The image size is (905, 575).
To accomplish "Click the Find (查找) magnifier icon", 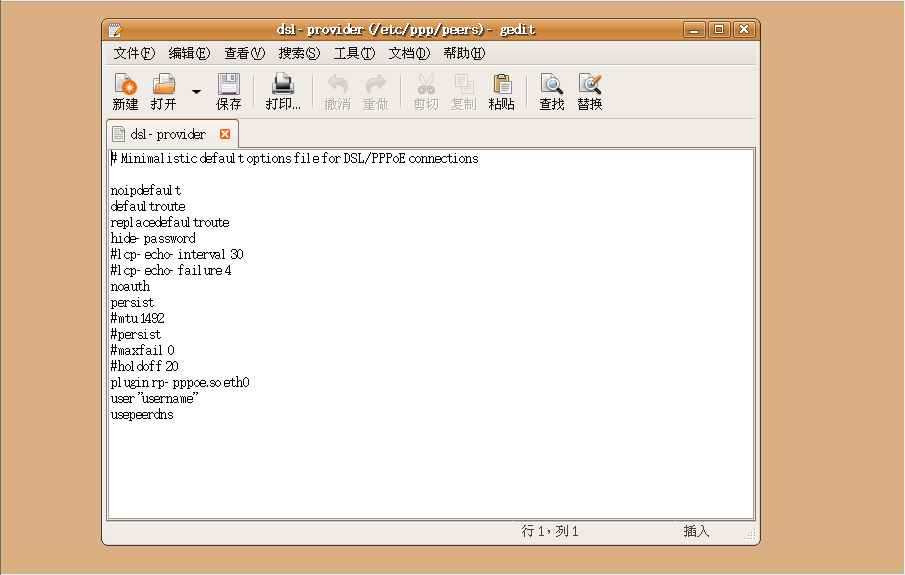I will pos(552,84).
